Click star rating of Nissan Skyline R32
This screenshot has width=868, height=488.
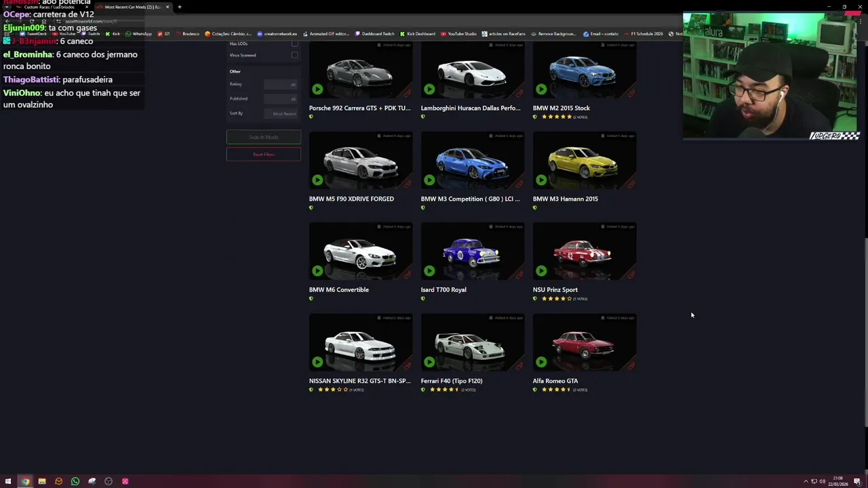pyautogui.click(x=333, y=390)
